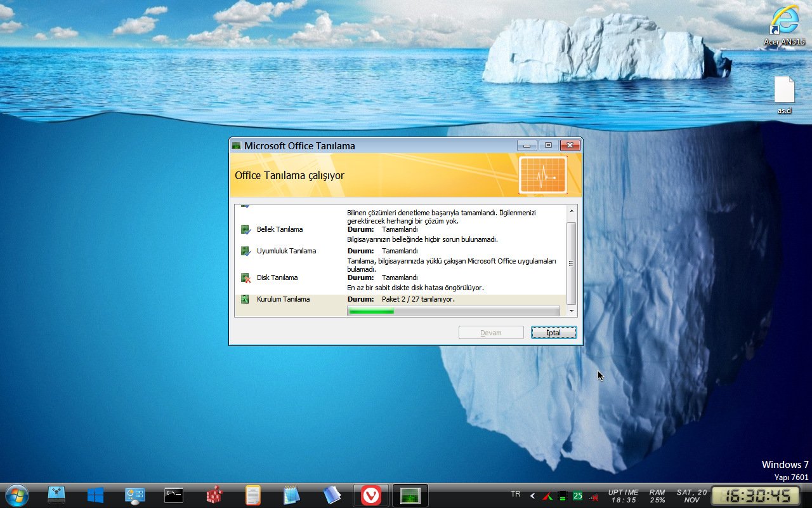
Task: Select the Kurulum Tanılama row label
Action: point(283,299)
